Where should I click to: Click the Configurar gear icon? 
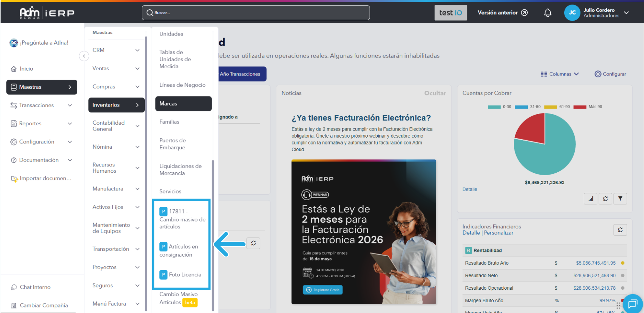(x=598, y=74)
